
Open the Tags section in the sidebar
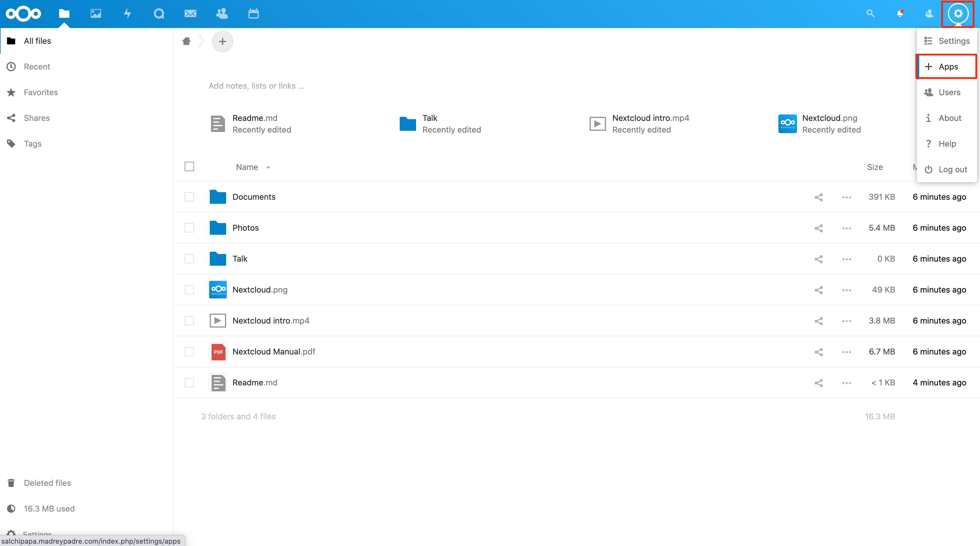click(32, 143)
